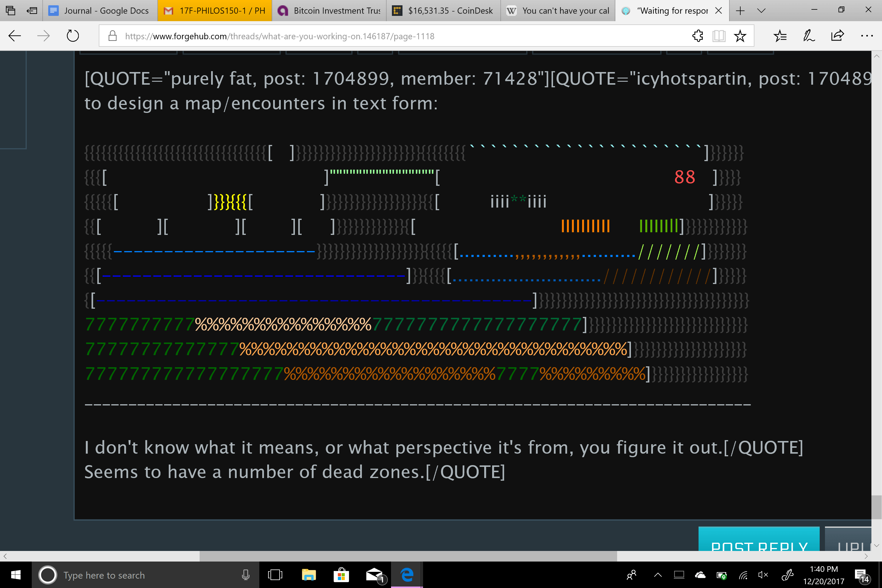Click the scroll-up arrow of vertical scrollbar
Image resolution: width=882 pixels, height=588 pixels.
(x=876, y=56)
